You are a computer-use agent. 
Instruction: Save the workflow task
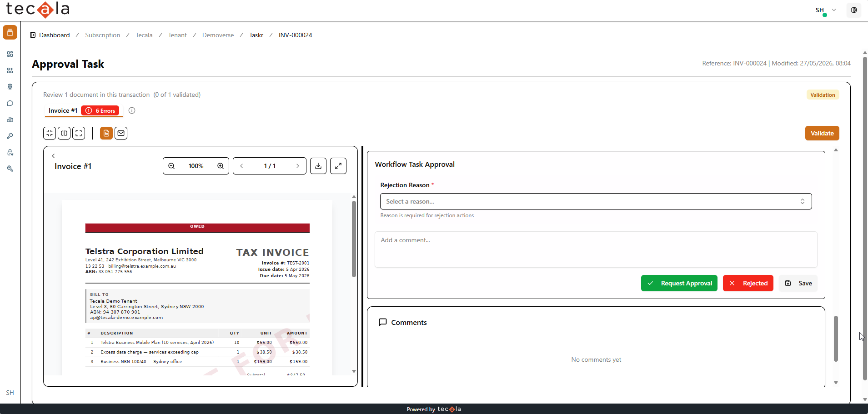click(798, 283)
